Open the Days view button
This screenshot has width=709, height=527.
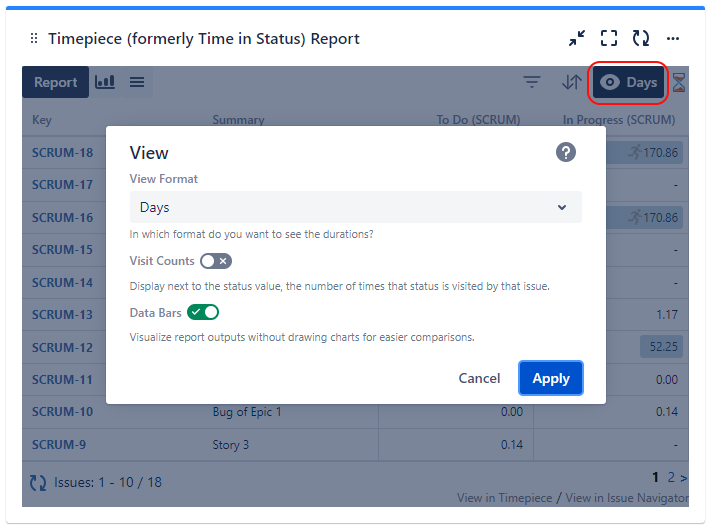pos(629,82)
